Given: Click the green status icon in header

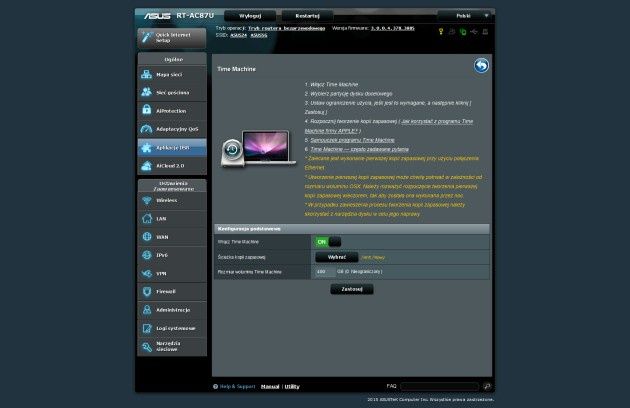Looking at the screenshot, I should click(463, 31).
